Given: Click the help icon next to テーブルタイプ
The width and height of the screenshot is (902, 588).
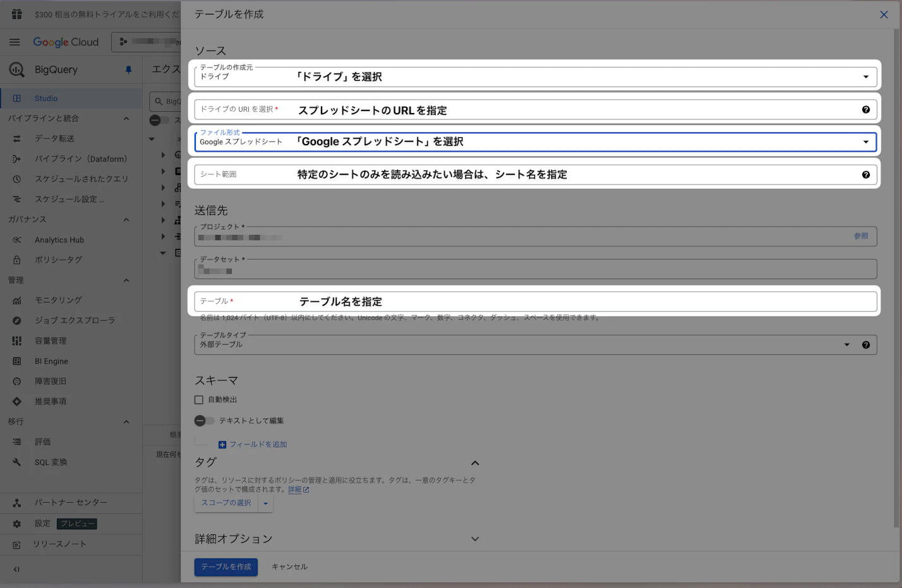Looking at the screenshot, I should click(865, 345).
